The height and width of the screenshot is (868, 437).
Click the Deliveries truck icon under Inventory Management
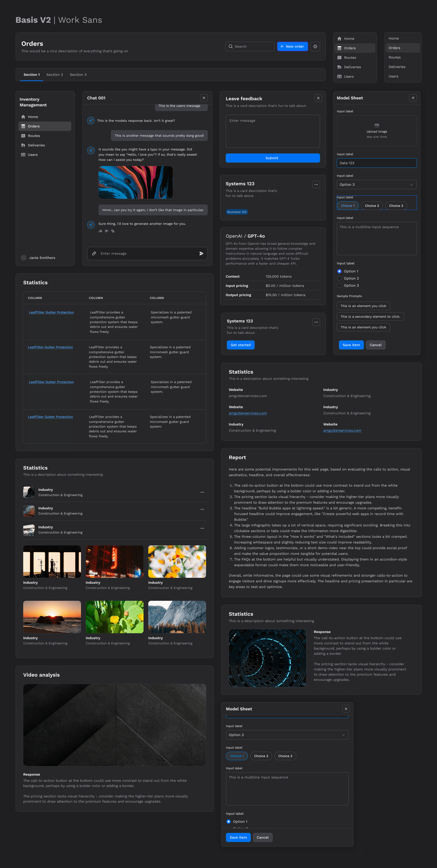23,145
